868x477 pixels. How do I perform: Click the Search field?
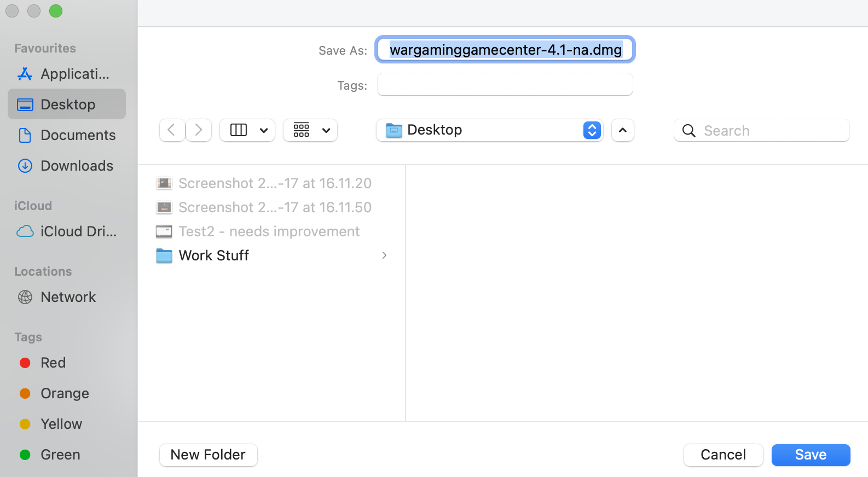pos(762,130)
